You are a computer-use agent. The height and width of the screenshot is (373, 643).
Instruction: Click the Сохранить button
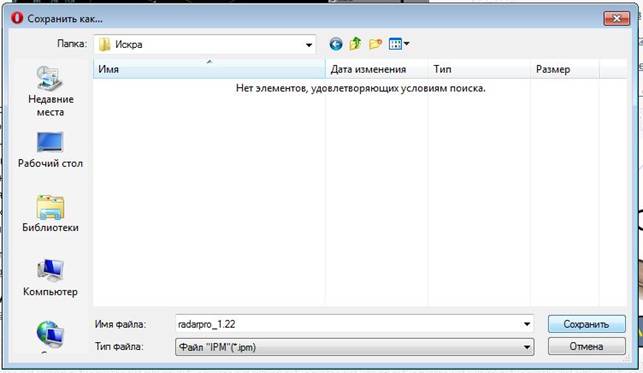pyautogui.click(x=586, y=324)
